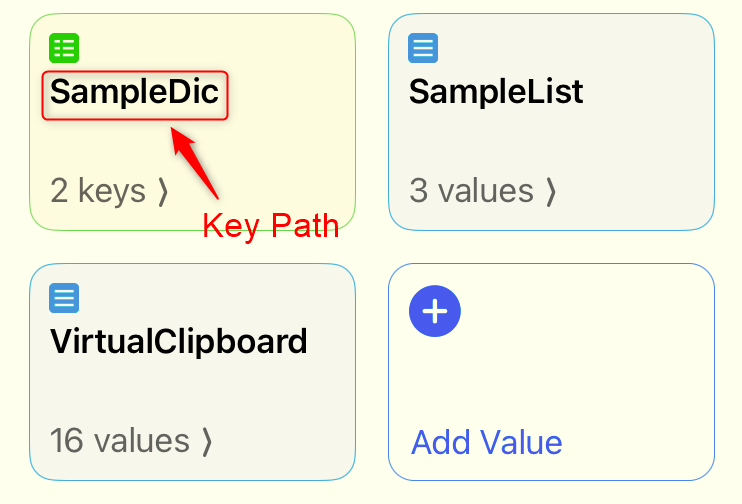
Task: Click the red arrow annotation
Action: [194, 160]
